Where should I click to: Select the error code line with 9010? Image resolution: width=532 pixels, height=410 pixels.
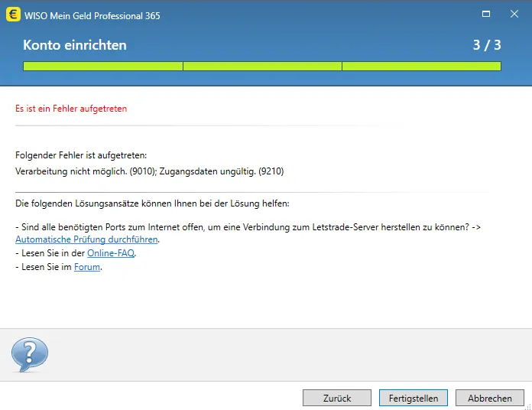(149, 171)
